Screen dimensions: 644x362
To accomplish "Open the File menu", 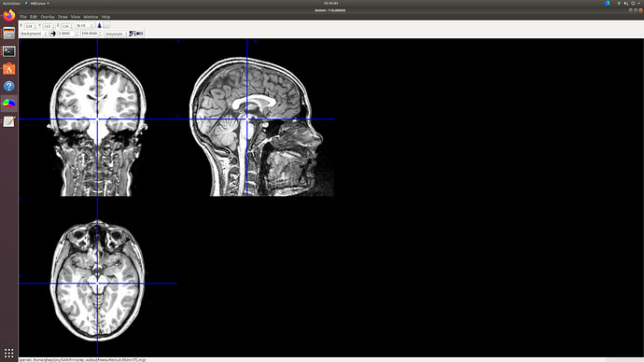I will 23,17.
